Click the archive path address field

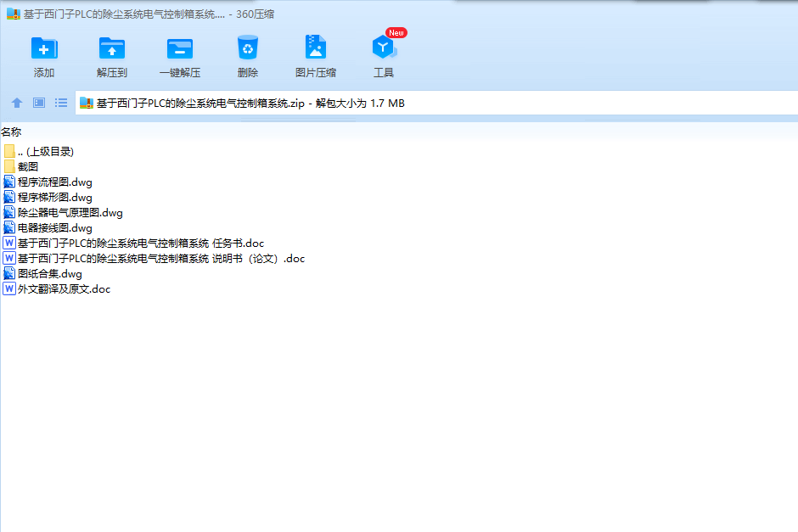[x=436, y=104]
